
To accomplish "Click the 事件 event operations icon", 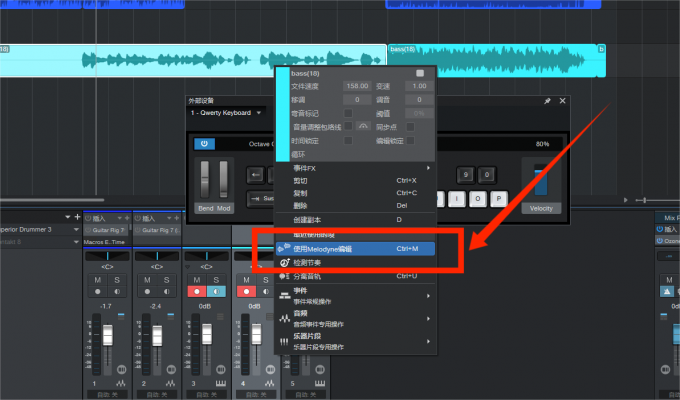I will [284, 295].
